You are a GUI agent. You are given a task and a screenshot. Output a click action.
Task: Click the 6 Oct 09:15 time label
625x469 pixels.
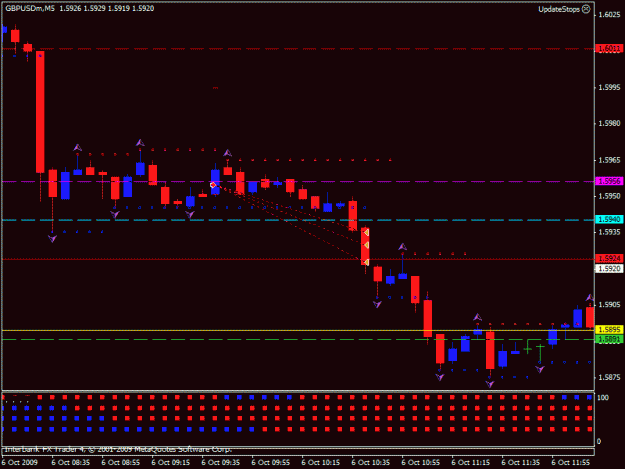point(171,462)
